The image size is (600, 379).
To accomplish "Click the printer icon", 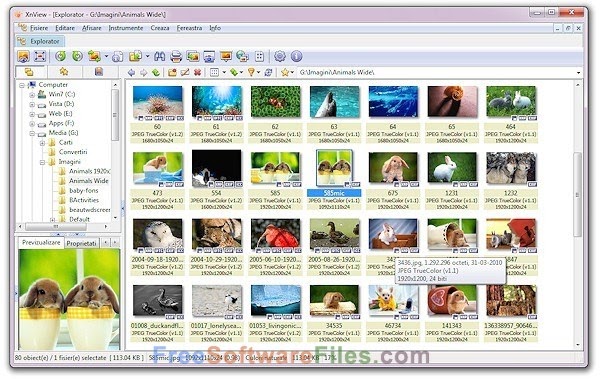I will click(x=176, y=57).
